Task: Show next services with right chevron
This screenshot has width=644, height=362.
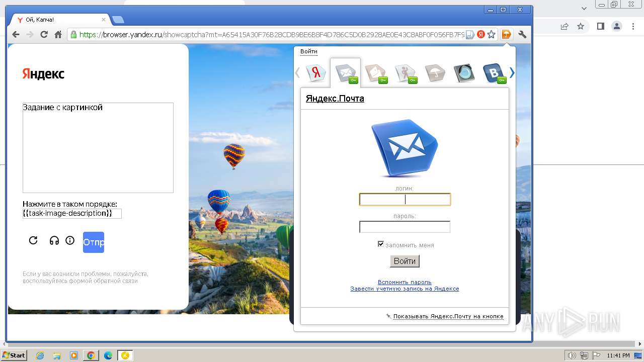Action: 512,73
